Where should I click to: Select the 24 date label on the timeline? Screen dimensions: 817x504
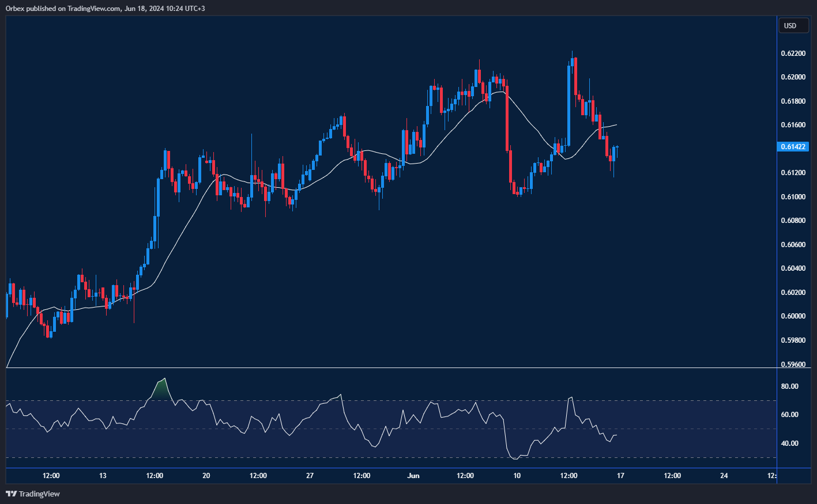[x=724, y=476]
